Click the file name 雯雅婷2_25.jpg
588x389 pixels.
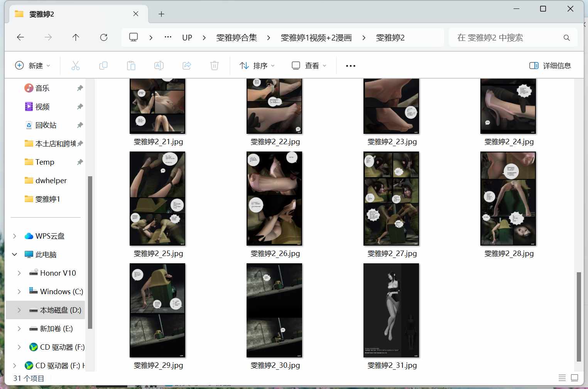[x=159, y=254]
